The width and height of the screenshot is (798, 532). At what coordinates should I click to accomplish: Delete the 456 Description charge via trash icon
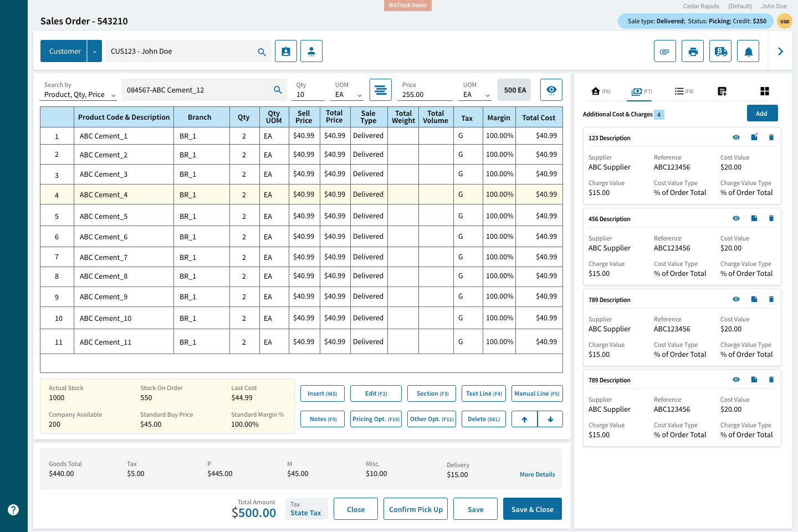click(771, 218)
